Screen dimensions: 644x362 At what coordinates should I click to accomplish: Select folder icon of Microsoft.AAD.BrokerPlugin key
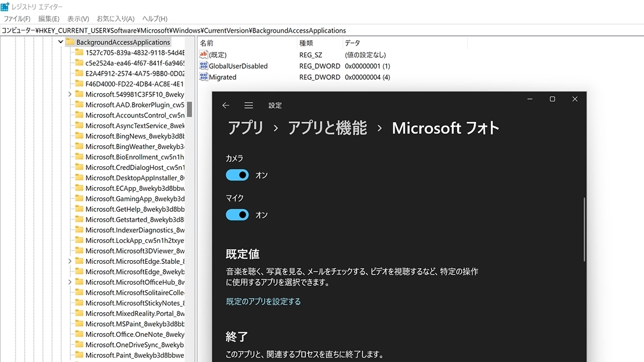[x=79, y=105]
